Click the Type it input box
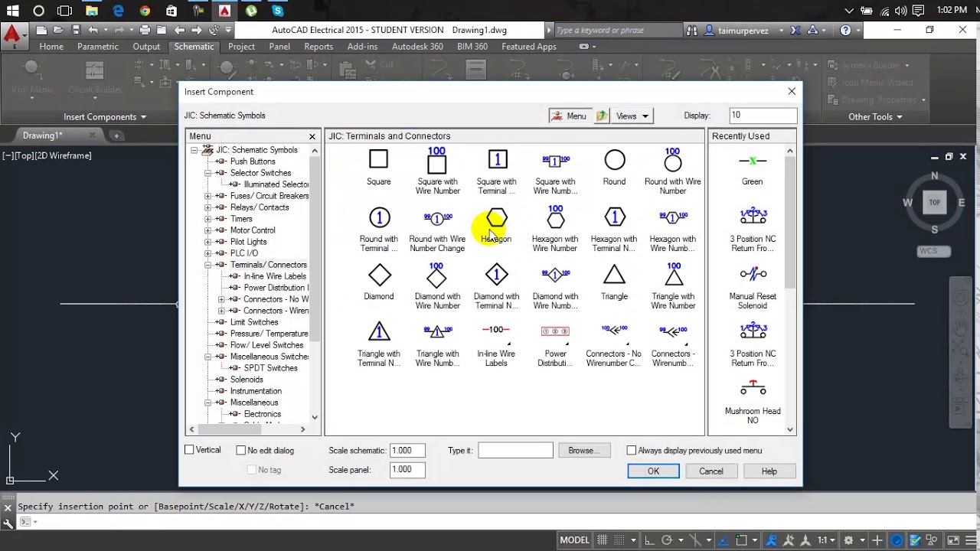This screenshot has width=980, height=551. click(515, 451)
